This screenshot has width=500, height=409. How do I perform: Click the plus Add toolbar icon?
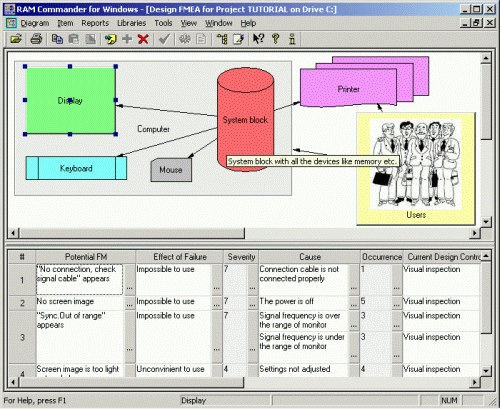[x=127, y=39]
